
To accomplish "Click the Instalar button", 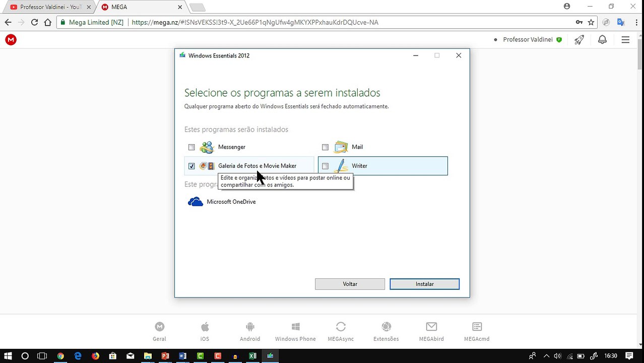I will pyautogui.click(x=424, y=284).
